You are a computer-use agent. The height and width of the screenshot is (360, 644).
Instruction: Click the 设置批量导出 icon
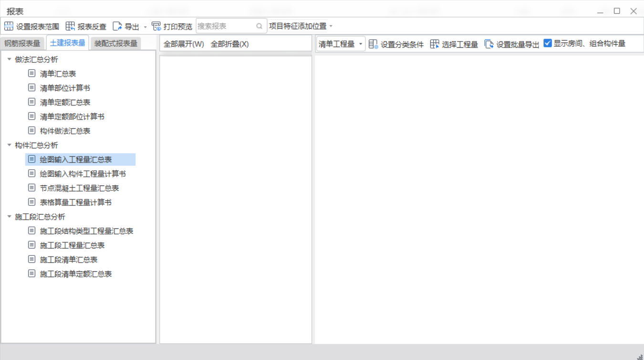click(489, 44)
